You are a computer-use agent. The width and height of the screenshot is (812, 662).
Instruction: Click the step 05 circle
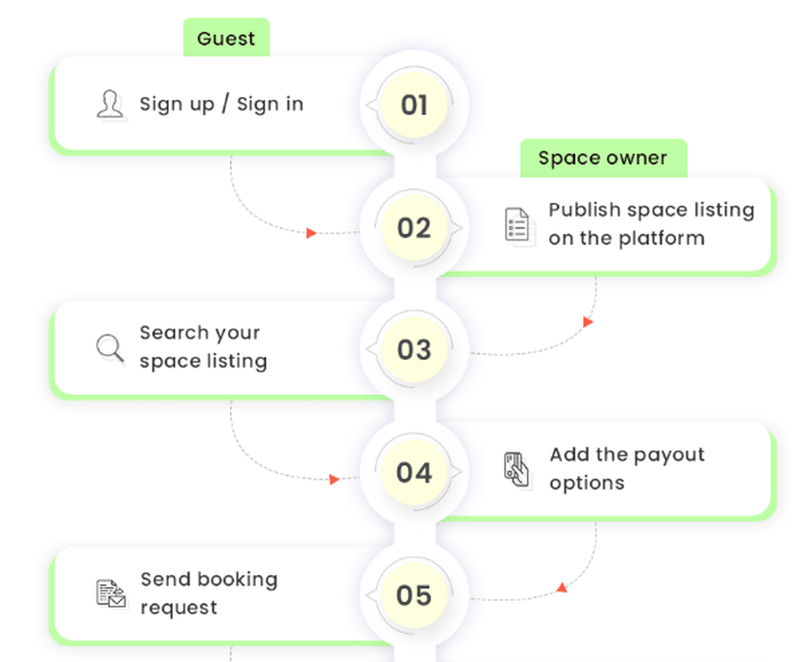pyautogui.click(x=414, y=595)
